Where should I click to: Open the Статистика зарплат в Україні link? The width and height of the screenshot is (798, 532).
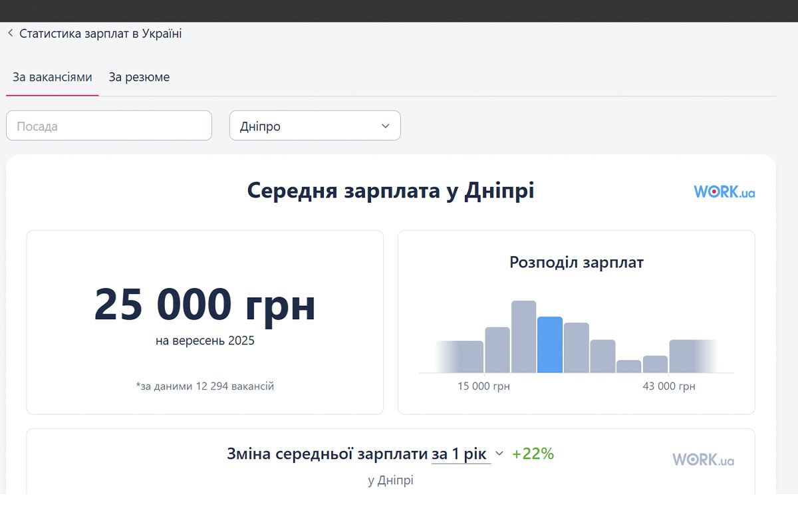(100, 33)
